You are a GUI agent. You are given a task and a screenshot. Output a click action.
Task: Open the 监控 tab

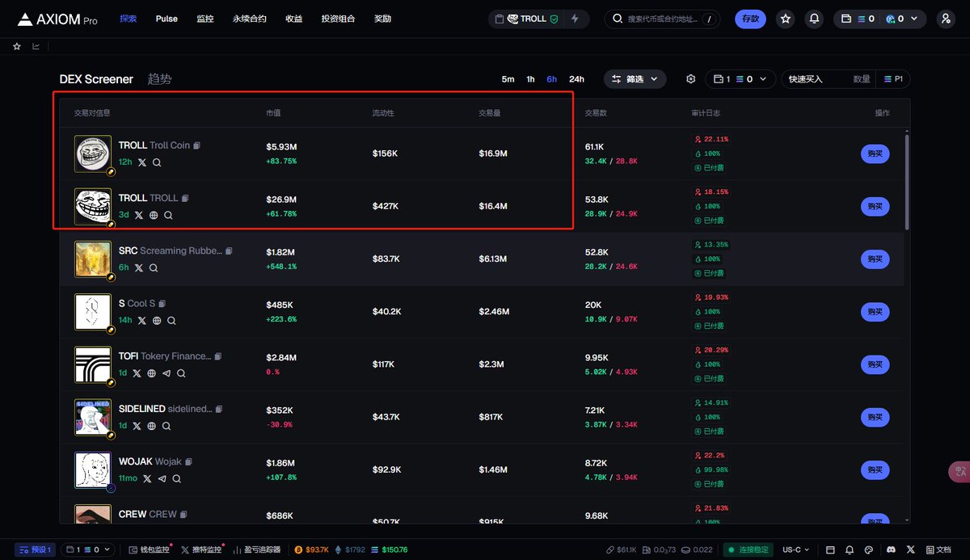pyautogui.click(x=205, y=19)
